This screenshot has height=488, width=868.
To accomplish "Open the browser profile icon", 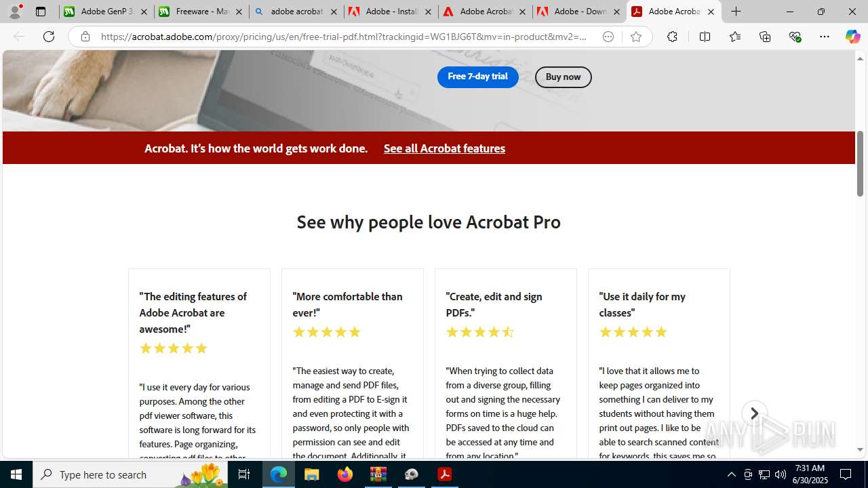I will (x=15, y=12).
